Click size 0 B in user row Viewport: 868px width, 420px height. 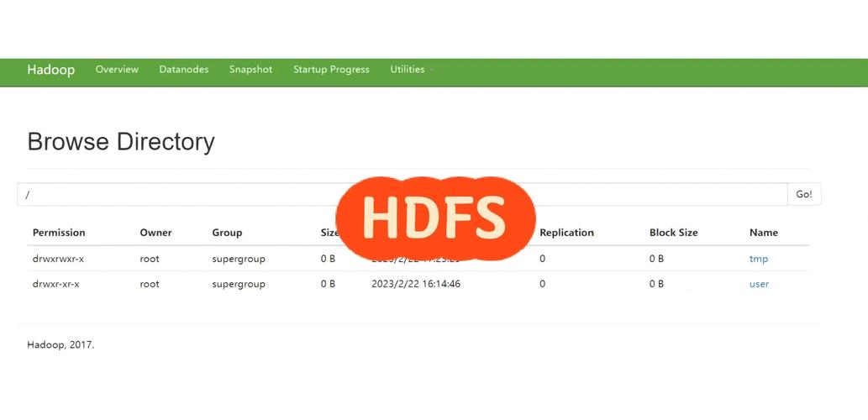tap(328, 284)
